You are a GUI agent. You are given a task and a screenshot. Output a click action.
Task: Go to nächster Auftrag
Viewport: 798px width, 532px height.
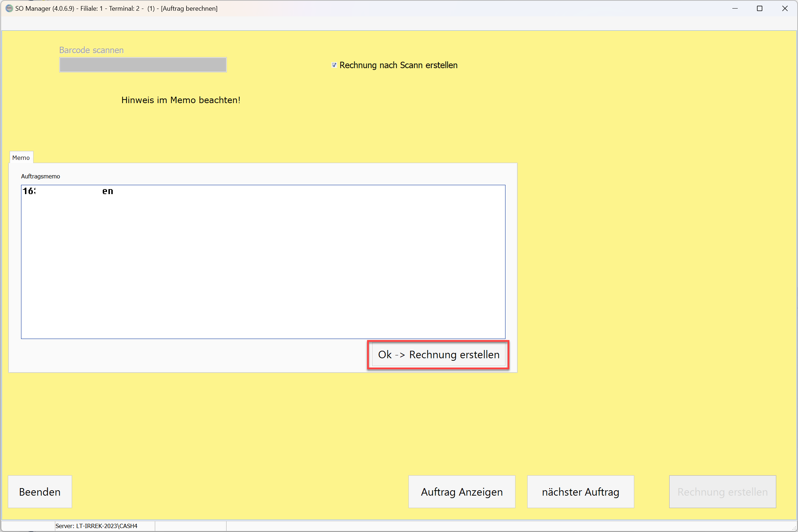pyautogui.click(x=580, y=492)
